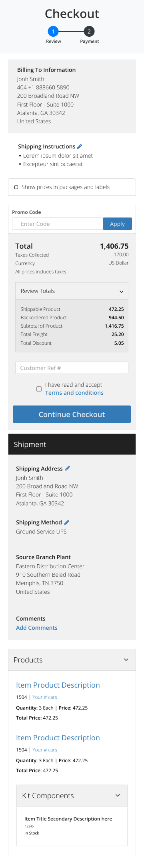Screen dimensions: 144x868
Task: Focus the Enter Code promo field
Action: coord(58,224)
